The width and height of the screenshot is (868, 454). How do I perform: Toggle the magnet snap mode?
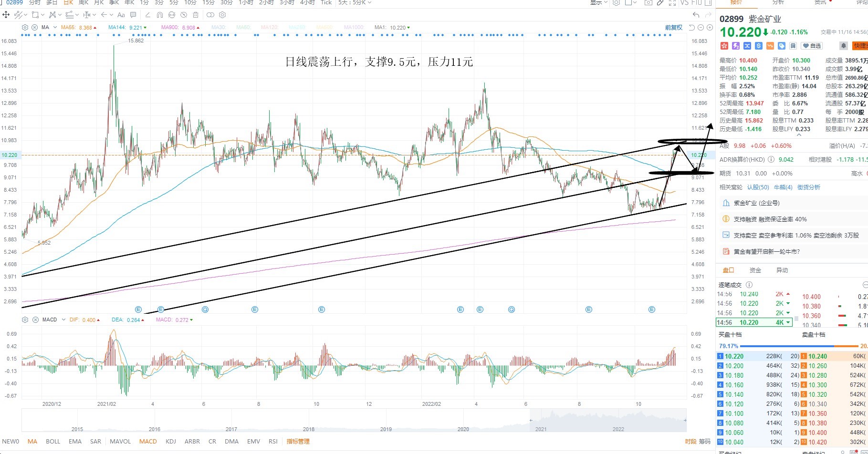(x=160, y=15)
